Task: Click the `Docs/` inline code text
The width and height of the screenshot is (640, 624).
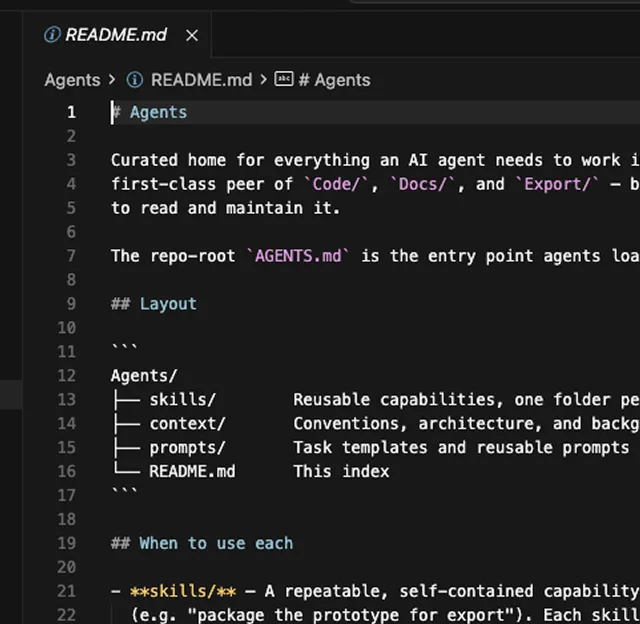Action: point(423,184)
